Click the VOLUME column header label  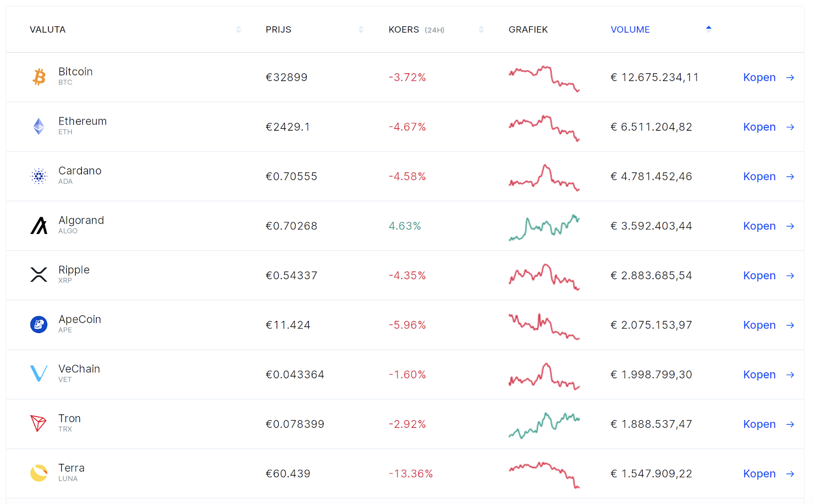tap(630, 29)
